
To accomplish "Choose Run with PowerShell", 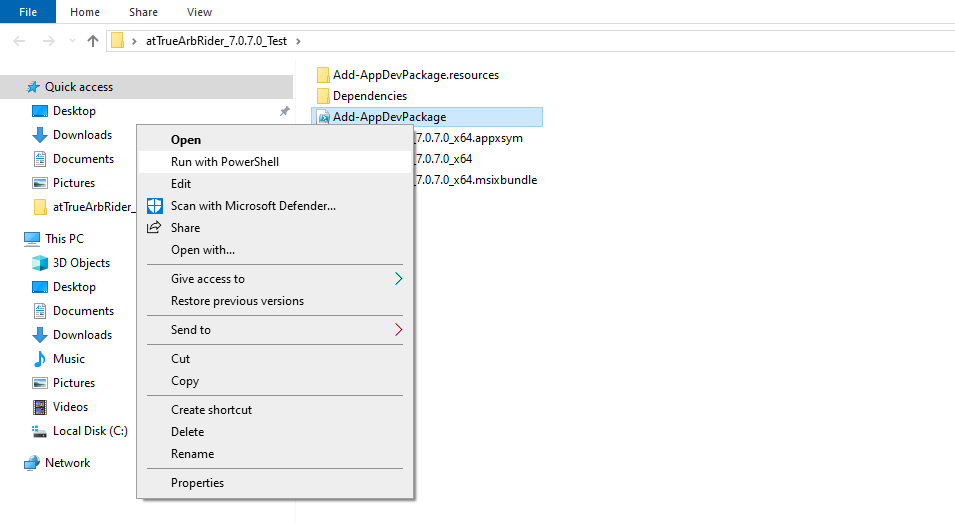I will 275,162.
